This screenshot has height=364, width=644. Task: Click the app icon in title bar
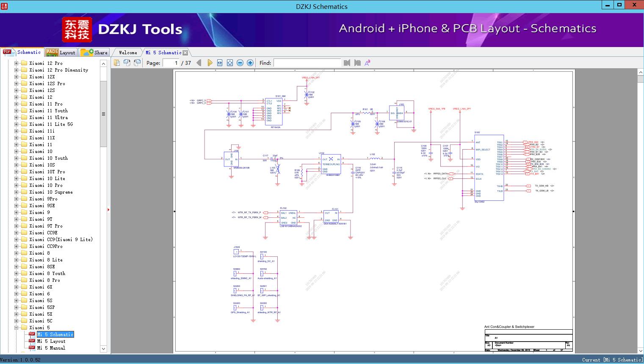point(4,6)
